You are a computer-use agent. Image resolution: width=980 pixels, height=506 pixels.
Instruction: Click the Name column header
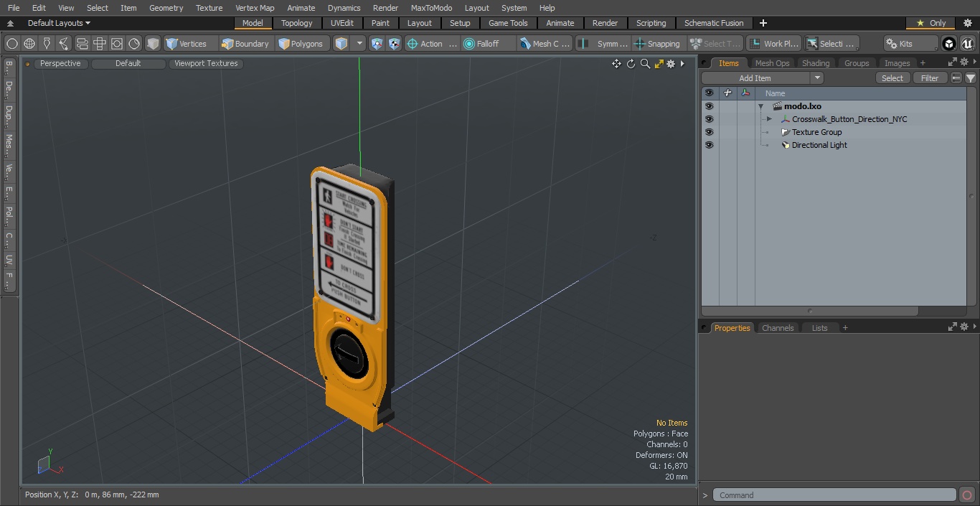coord(775,93)
